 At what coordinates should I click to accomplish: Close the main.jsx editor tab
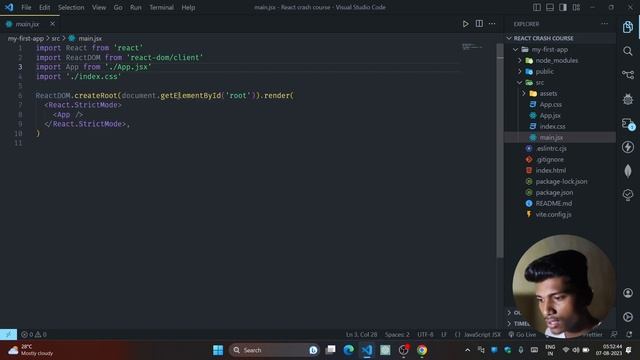coord(52,24)
